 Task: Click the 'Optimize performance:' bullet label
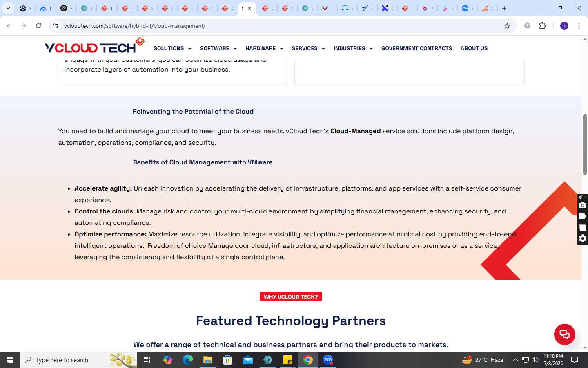click(x=110, y=234)
